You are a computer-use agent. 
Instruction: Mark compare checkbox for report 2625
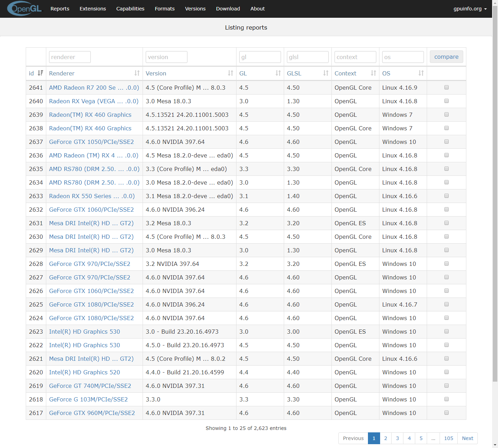pyautogui.click(x=447, y=304)
